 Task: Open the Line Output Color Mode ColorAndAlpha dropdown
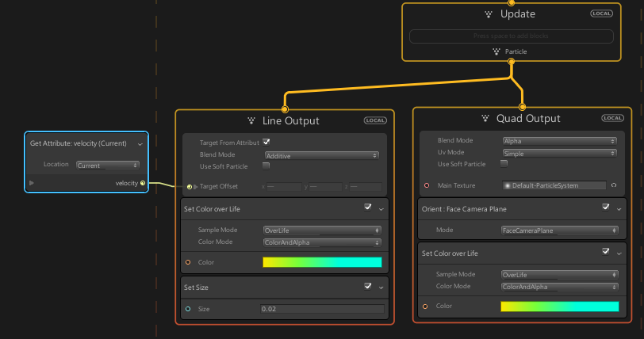pyautogui.click(x=322, y=242)
